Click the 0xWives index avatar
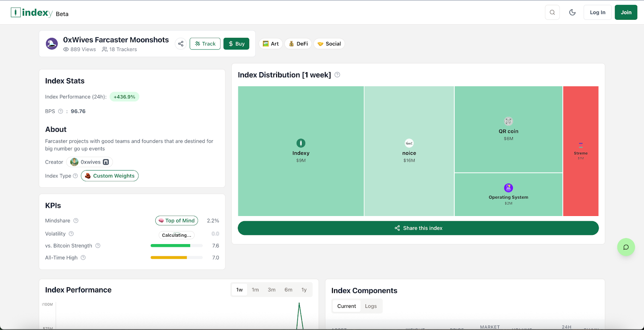 click(x=52, y=44)
